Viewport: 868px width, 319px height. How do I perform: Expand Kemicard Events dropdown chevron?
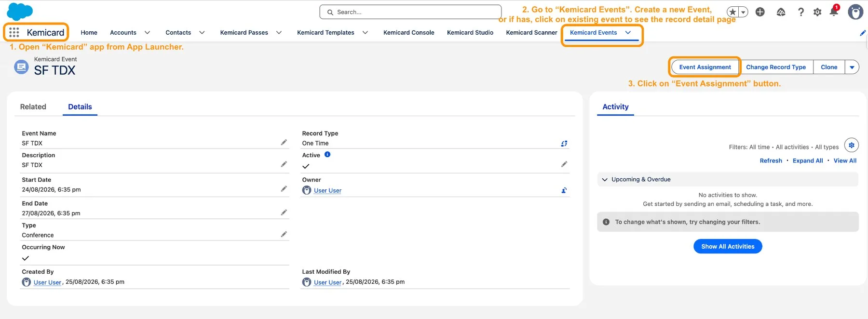click(x=628, y=33)
